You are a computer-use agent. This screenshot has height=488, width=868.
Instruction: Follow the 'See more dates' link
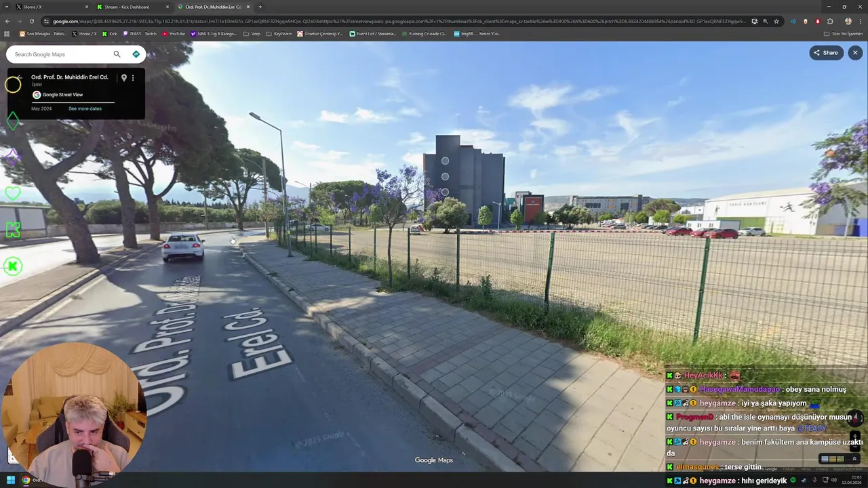click(85, 108)
